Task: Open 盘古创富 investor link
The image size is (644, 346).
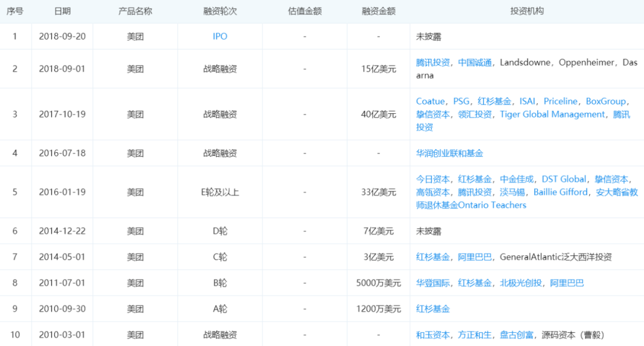Action: 516,335
